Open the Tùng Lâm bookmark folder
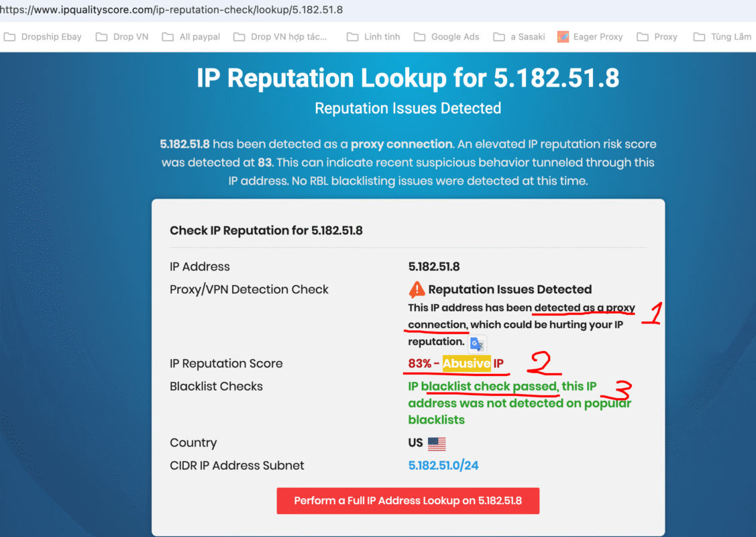This screenshot has width=756, height=537. tap(722, 37)
